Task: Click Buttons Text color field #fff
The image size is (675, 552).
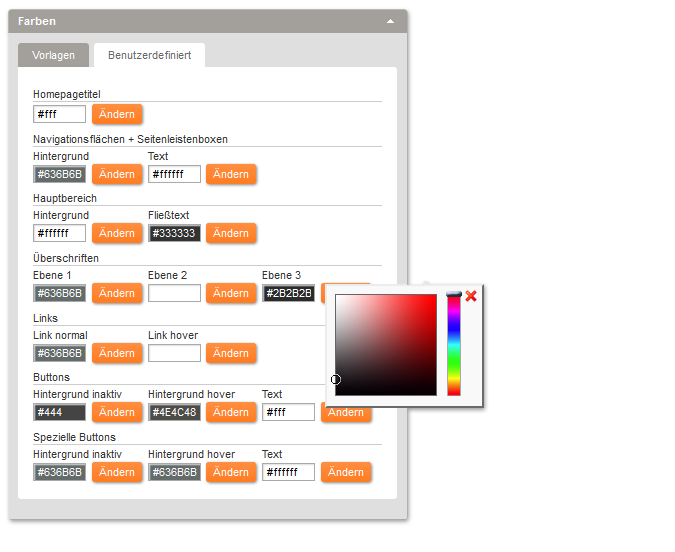Action: point(288,412)
